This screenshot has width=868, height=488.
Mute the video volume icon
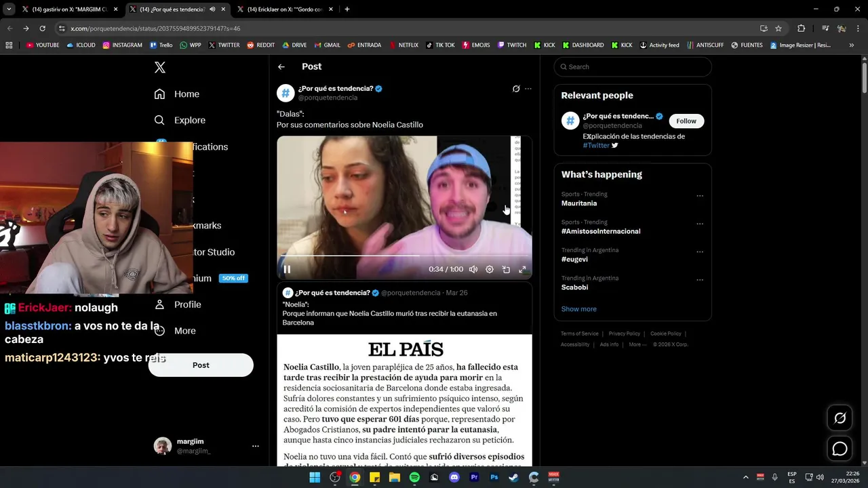click(x=473, y=269)
